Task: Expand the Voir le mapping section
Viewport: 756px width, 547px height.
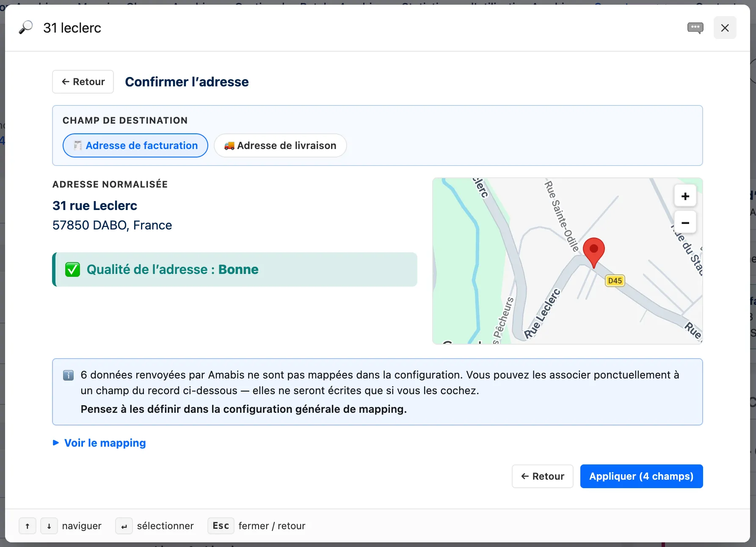Action: (x=99, y=443)
